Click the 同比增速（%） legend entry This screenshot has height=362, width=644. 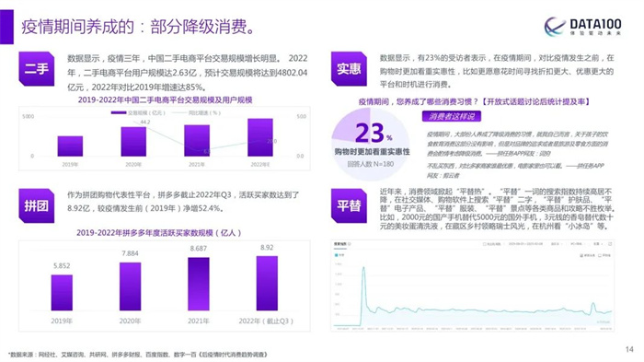(196, 112)
